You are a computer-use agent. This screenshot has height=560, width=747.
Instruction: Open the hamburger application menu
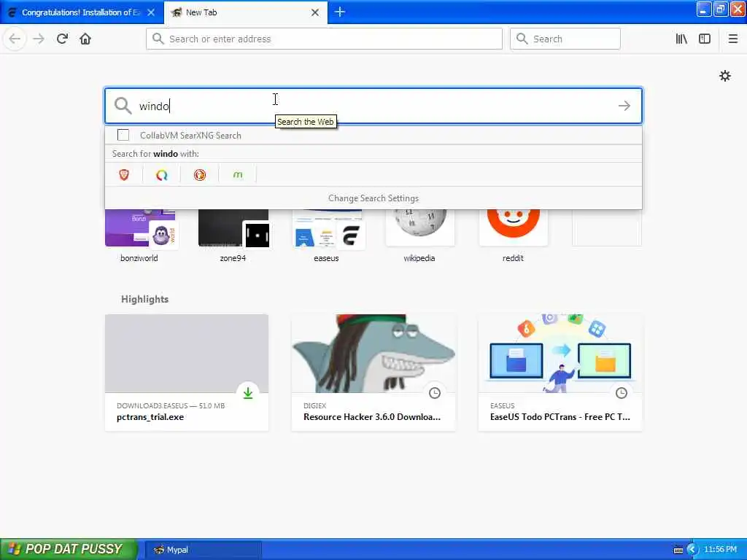pos(733,39)
